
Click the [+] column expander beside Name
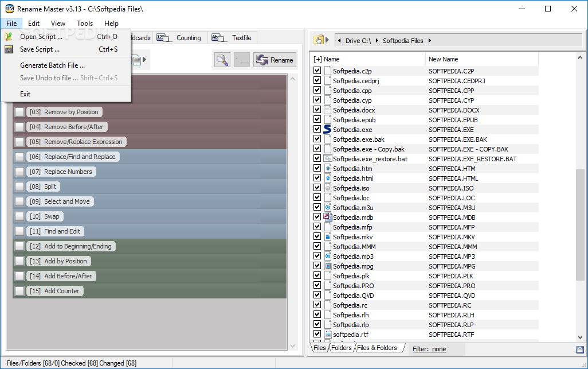[x=317, y=59]
